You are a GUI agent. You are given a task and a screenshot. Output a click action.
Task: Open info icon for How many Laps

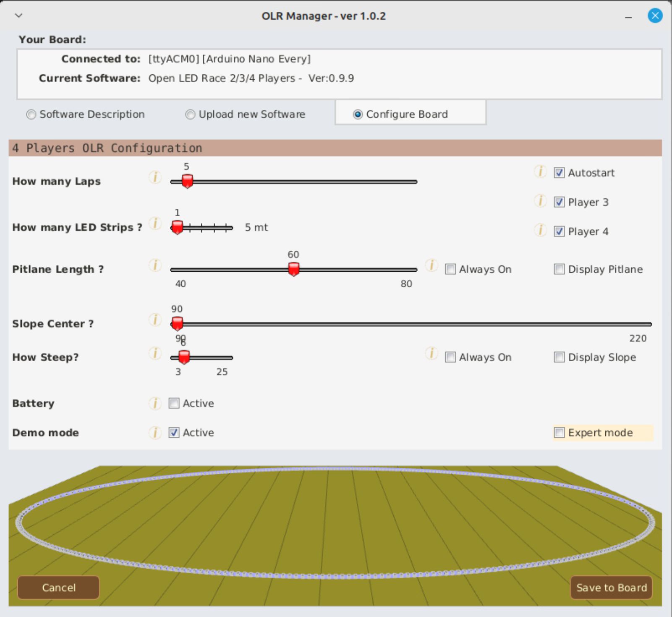click(x=155, y=177)
